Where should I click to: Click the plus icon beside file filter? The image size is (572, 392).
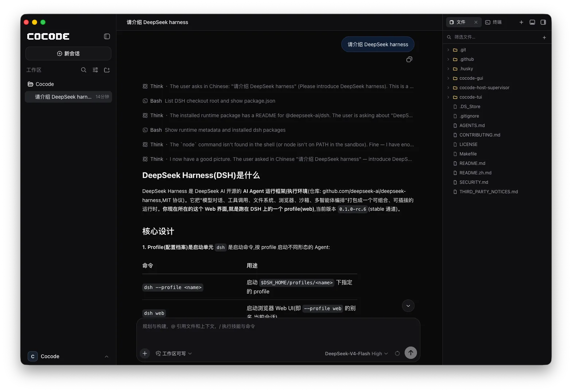click(x=544, y=37)
